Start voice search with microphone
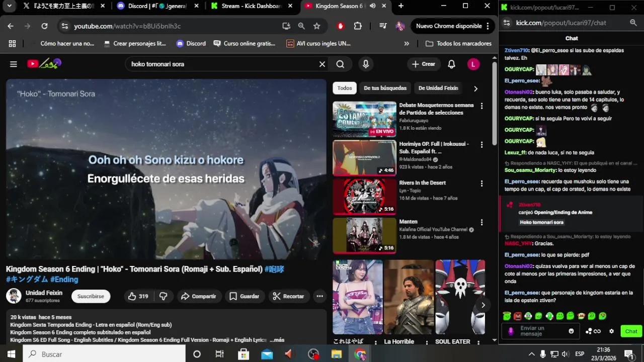The image size is (644, 362). [x=366, y=64]
